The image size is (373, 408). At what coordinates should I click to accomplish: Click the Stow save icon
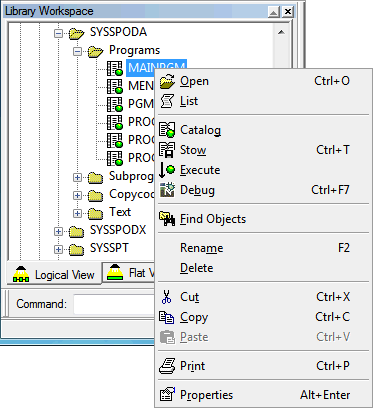[x=167, y=150]
